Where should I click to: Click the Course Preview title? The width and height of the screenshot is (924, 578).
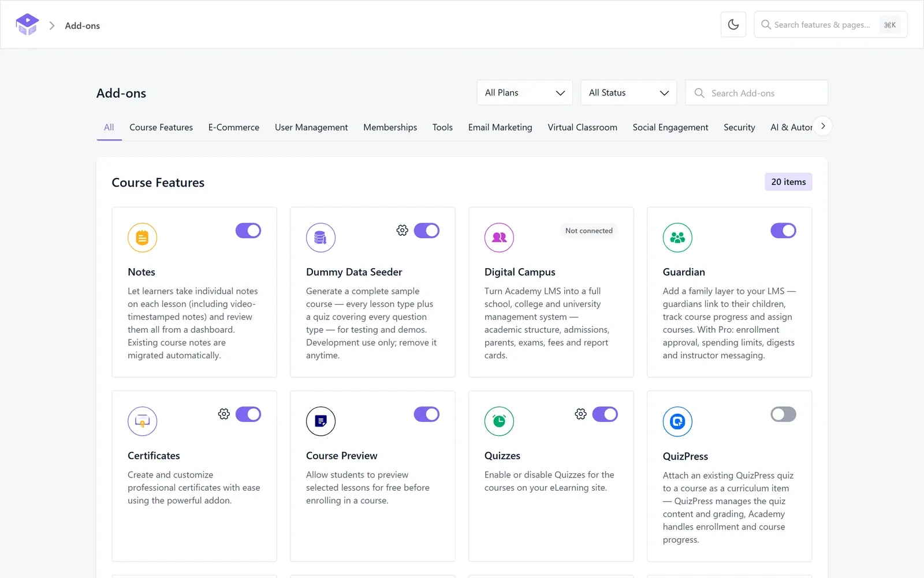coord(342,455)
